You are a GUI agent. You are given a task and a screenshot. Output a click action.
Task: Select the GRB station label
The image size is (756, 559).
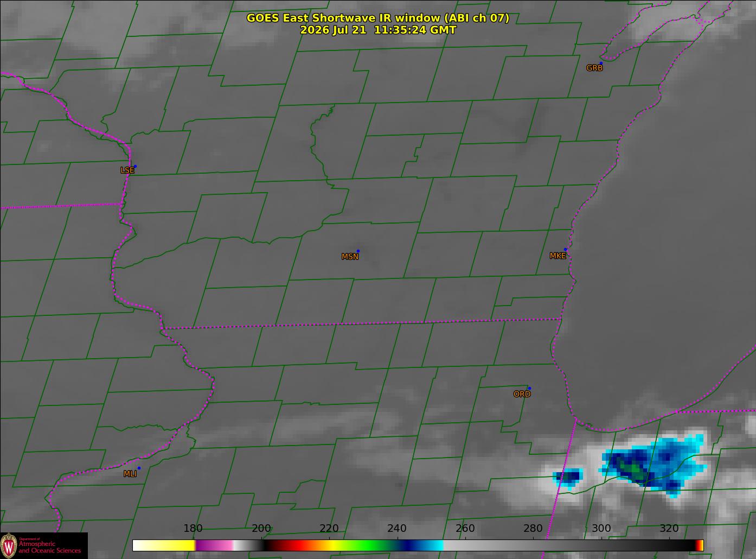pos(594,68)
